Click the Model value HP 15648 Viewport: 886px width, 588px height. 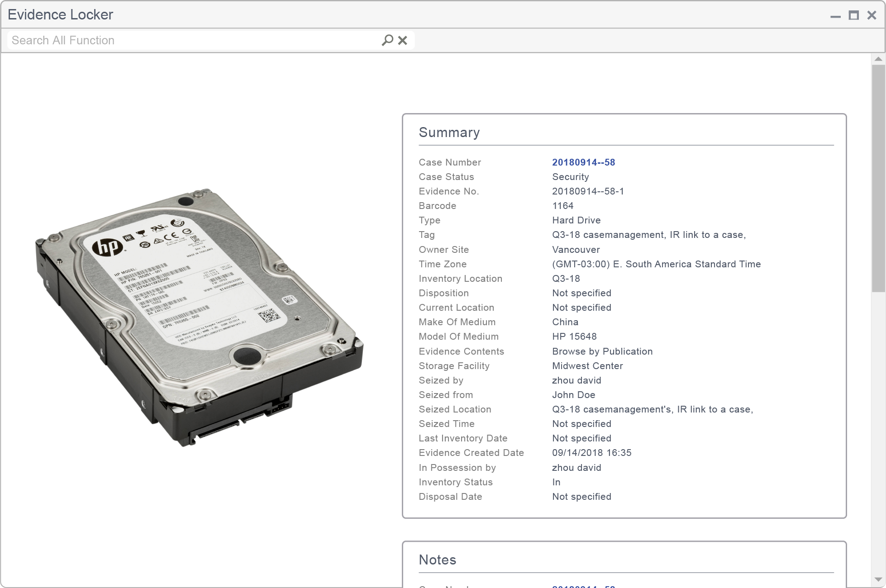click(574, 337)
